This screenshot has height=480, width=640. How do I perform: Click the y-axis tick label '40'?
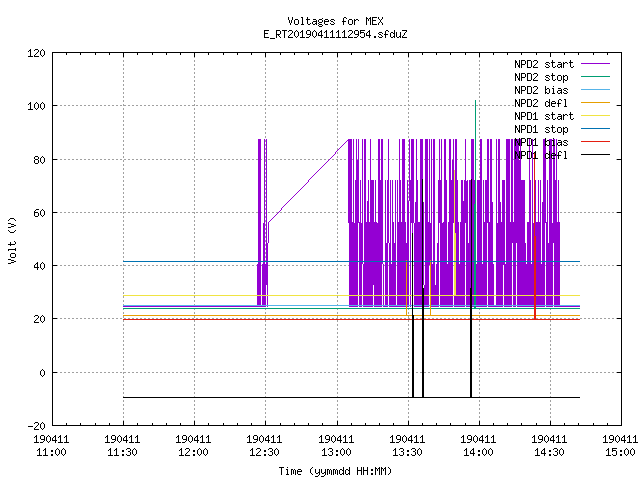pyautogui.click(x=39, y=266)
